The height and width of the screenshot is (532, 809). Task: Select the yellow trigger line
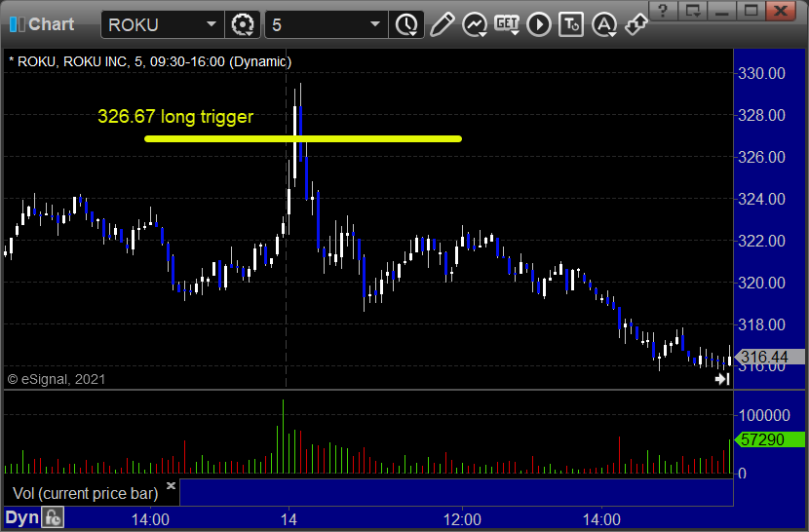pos(303,138)
